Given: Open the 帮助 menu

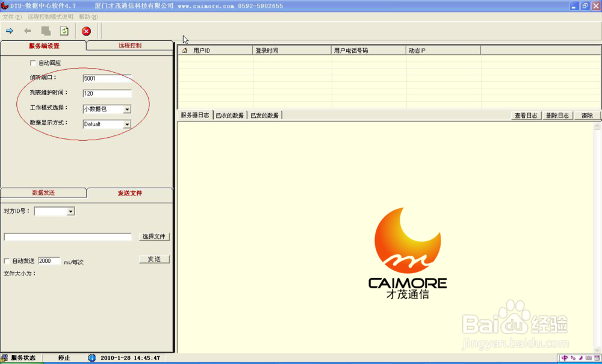Looking at the screenshot, I should [88, 17].
